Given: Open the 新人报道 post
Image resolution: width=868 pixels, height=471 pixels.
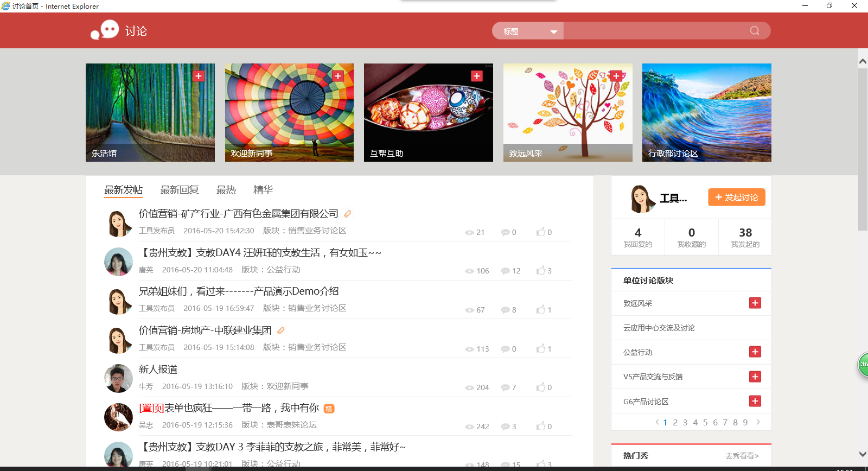Looking at the screenshot, I should pyautogui.click(x=158, y=370).
